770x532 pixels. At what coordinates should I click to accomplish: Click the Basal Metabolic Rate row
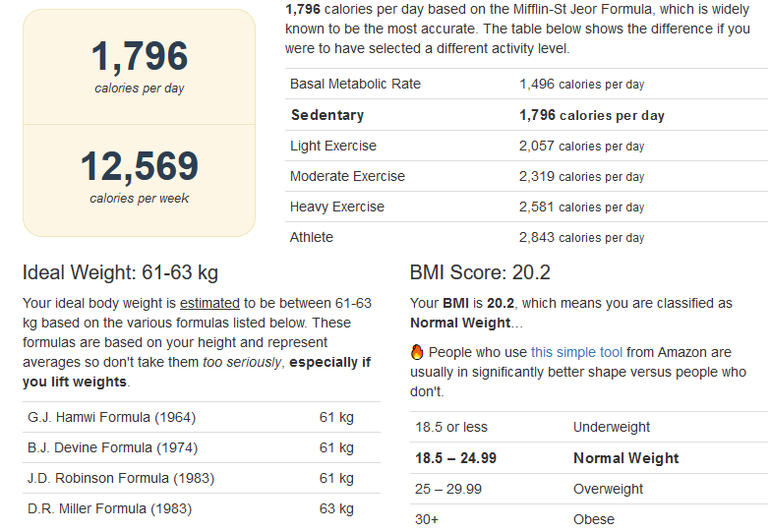click(526, 84)
